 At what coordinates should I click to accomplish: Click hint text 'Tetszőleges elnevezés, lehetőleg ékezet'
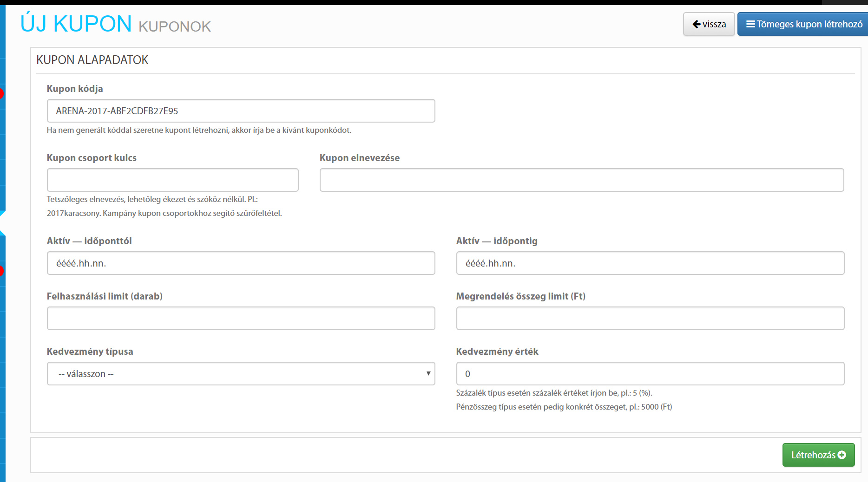(164, 206)
